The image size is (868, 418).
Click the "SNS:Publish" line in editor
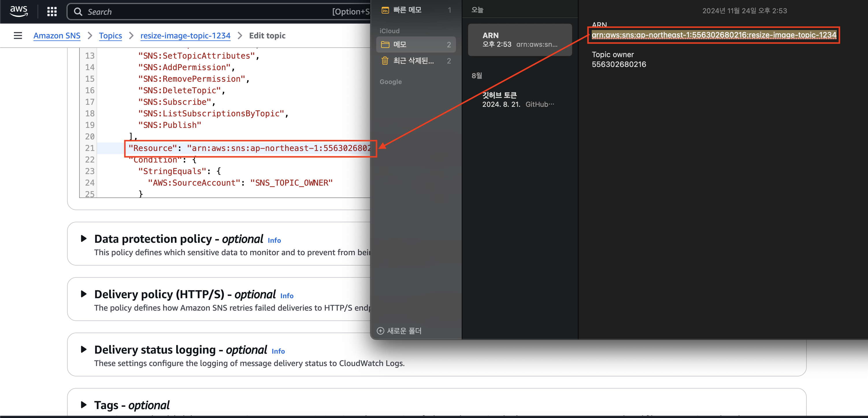click(x=170, y=125)
